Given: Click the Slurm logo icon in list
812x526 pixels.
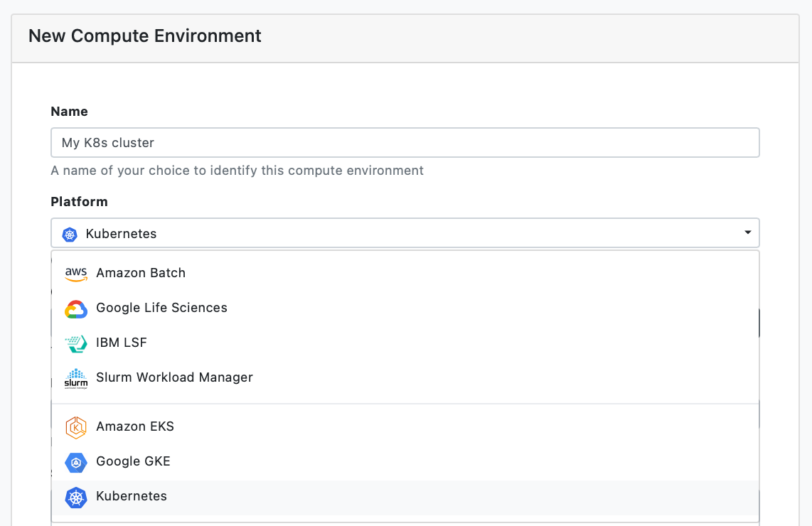Looking at the screenshot, I should click(76, 378).
